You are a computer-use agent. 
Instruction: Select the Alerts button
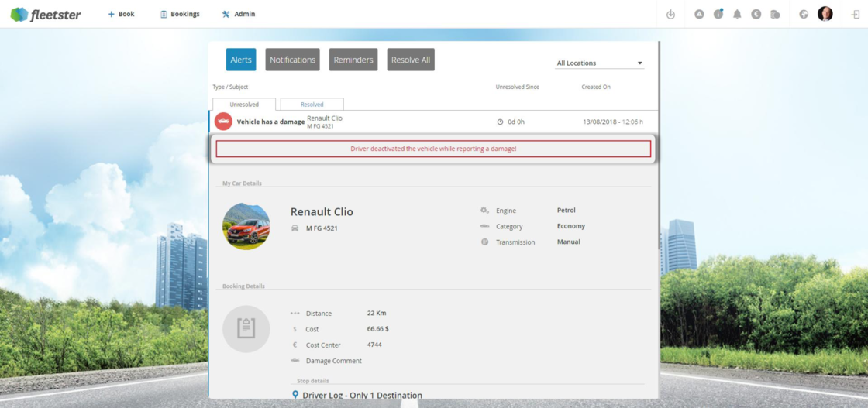(241, 60)
